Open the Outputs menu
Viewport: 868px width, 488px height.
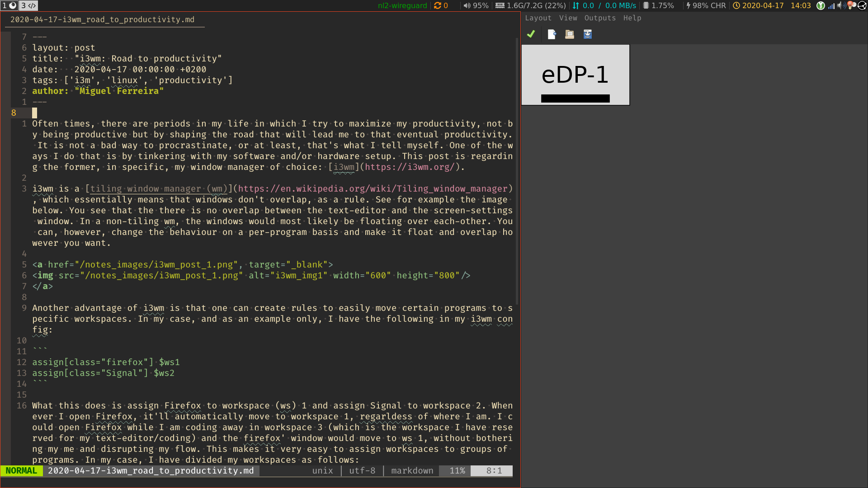[599, 18]
